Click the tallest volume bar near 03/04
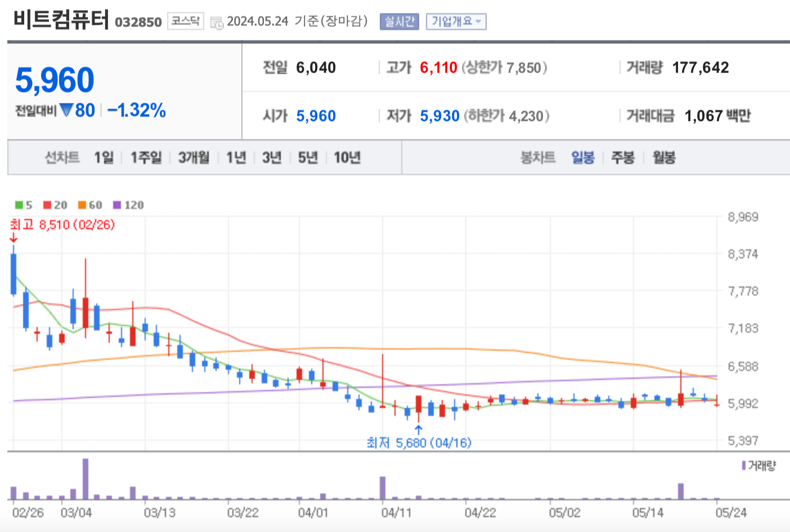The image size is (790, 532). click(86, 479)
